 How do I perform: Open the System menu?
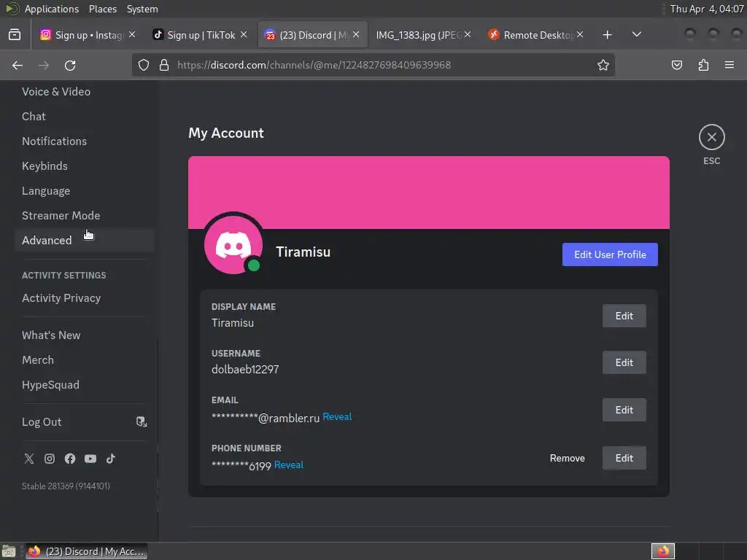tap(142, 9)
